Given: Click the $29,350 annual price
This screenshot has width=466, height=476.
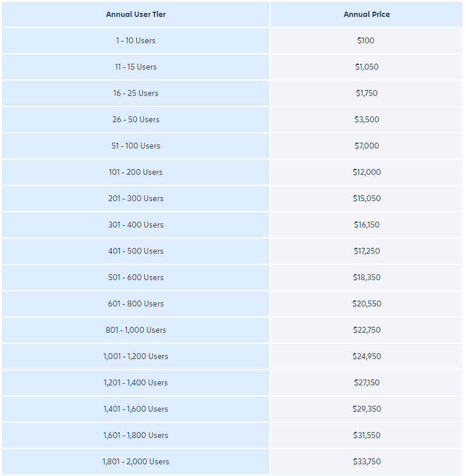Looking at the screenshot, I should [367, 409].
